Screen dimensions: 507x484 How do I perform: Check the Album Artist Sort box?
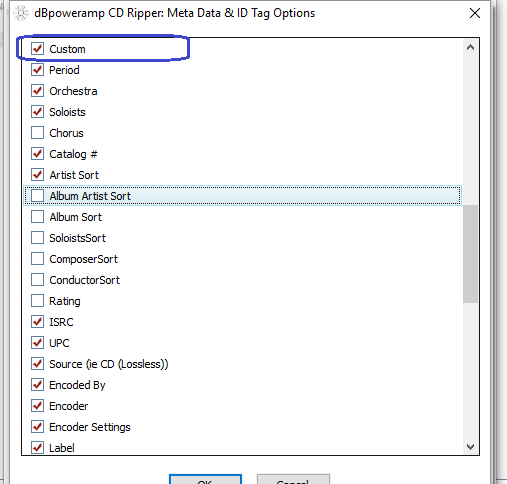click(37, 196)
